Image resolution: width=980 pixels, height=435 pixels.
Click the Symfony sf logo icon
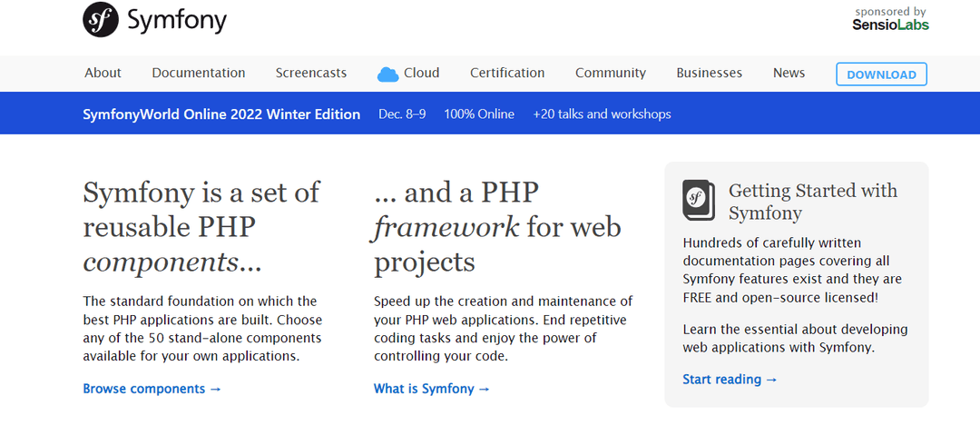101,20
